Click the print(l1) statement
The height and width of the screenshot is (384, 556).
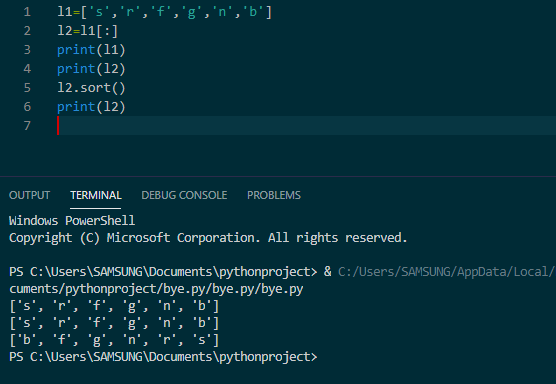coord(91,50)
